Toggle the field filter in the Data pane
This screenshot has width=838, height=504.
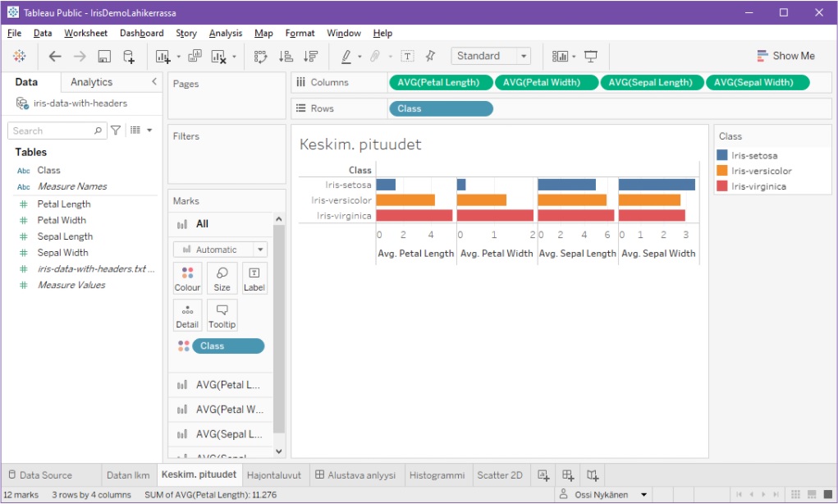click(x=116, y=131)
